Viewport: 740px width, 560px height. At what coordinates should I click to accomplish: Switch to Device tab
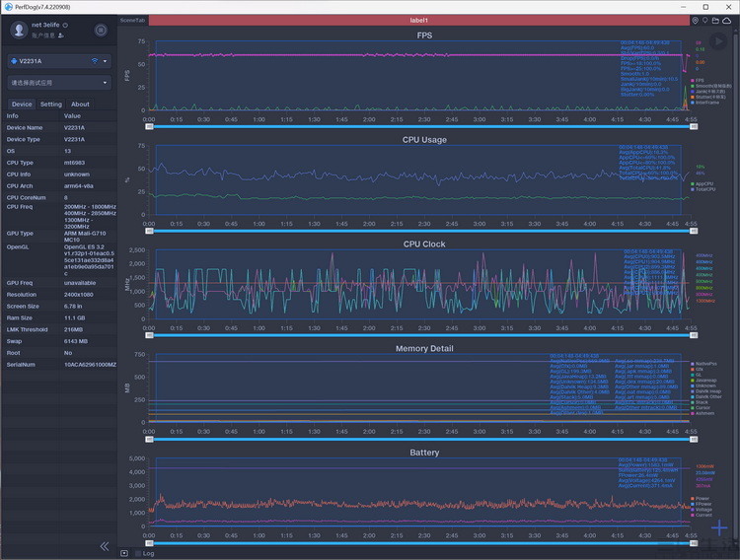(x=22, y=105)
